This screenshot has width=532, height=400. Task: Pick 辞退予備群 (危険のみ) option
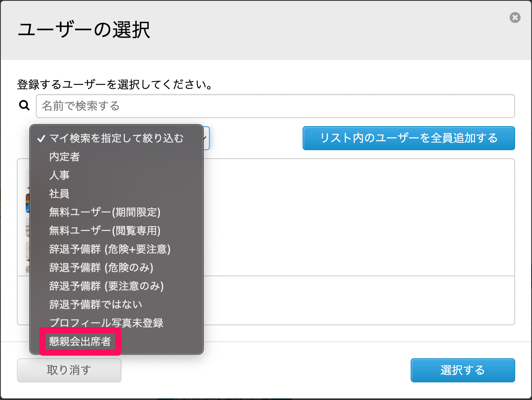[x=117, y=267]
